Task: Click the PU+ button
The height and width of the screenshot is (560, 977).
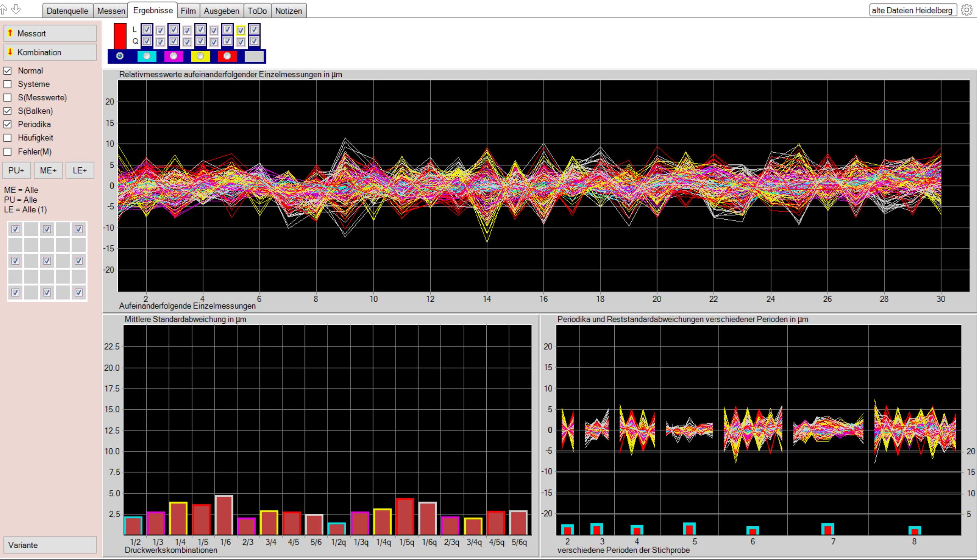Action: coord(16,171)
